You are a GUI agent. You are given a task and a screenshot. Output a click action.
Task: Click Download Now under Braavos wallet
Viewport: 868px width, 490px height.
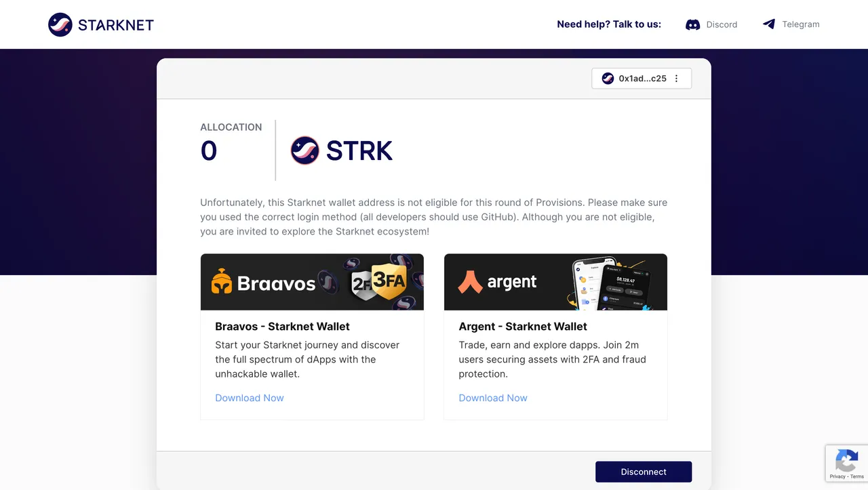click(x=250, y=398)
